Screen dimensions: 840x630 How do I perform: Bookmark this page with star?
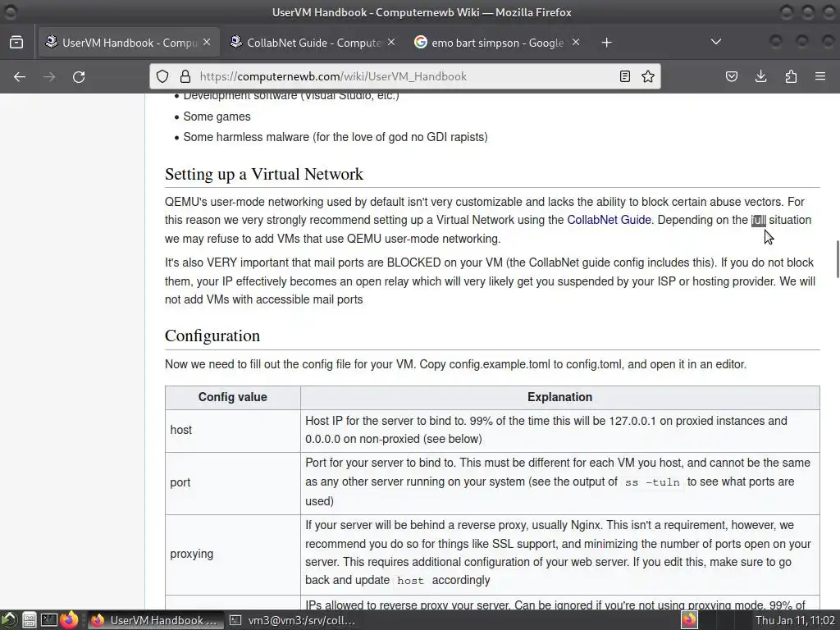pyautogui.click(x=648, y=76)
